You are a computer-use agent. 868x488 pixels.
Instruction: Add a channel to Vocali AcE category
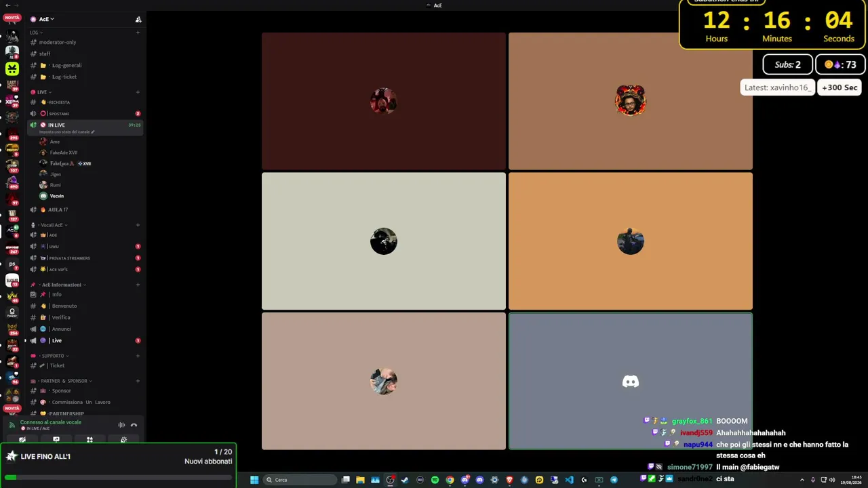(x=138, y=225)
